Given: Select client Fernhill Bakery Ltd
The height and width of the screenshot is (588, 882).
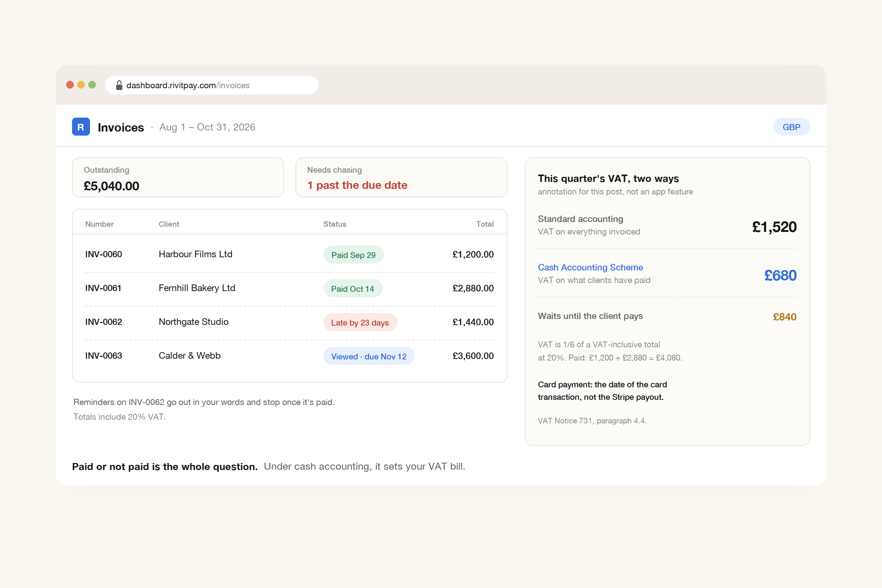Looking at the screenshot, I should 197,288.
